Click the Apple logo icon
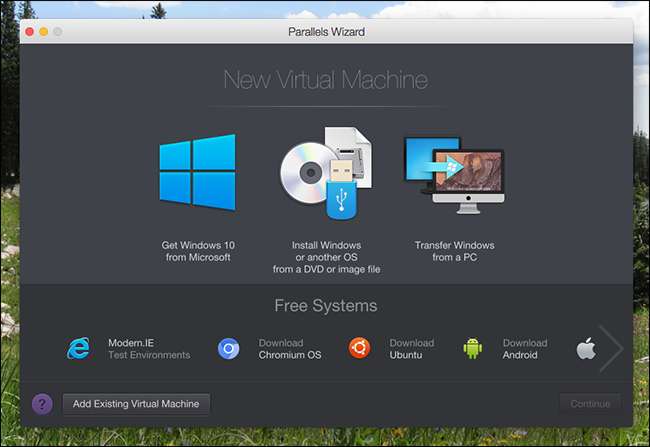 point(586,348)
